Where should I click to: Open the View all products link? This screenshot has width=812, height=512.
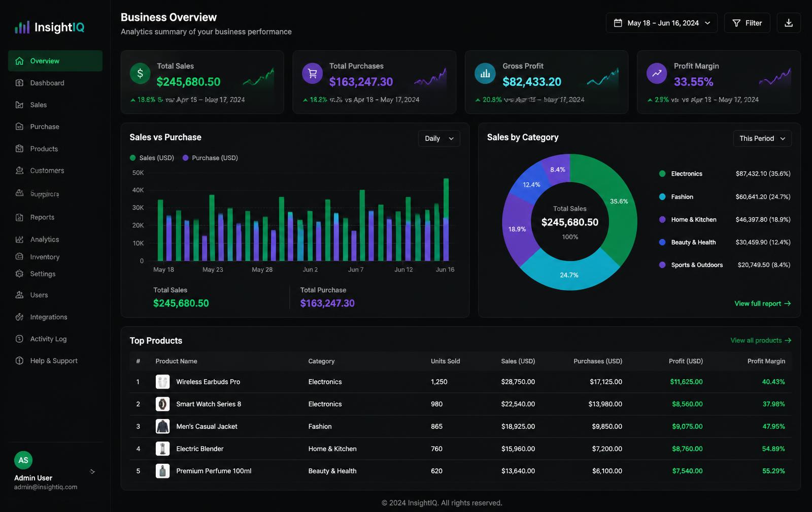point(761,340)
